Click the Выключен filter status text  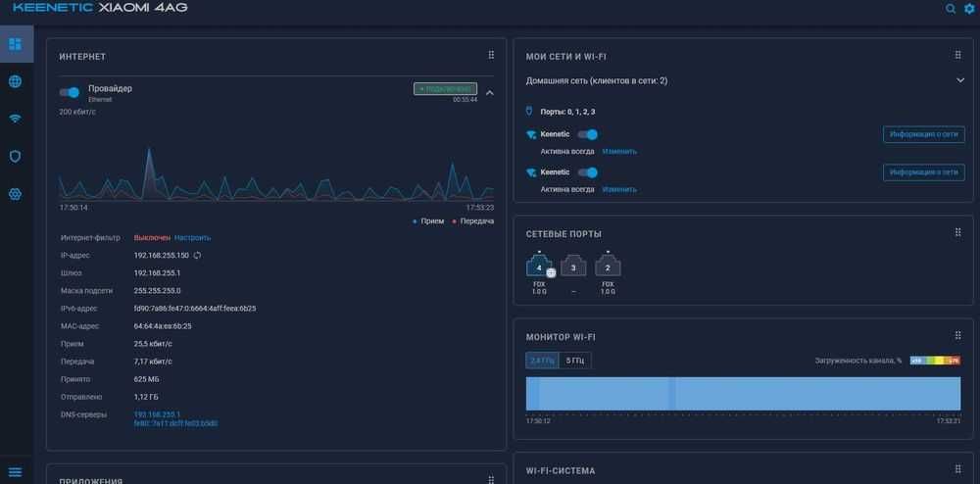pos(152,238)
